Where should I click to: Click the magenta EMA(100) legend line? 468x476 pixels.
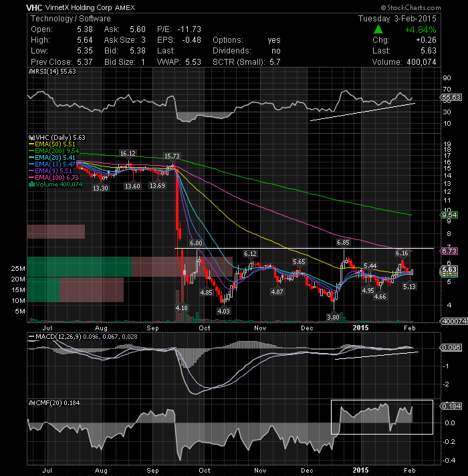pos(31,178)
